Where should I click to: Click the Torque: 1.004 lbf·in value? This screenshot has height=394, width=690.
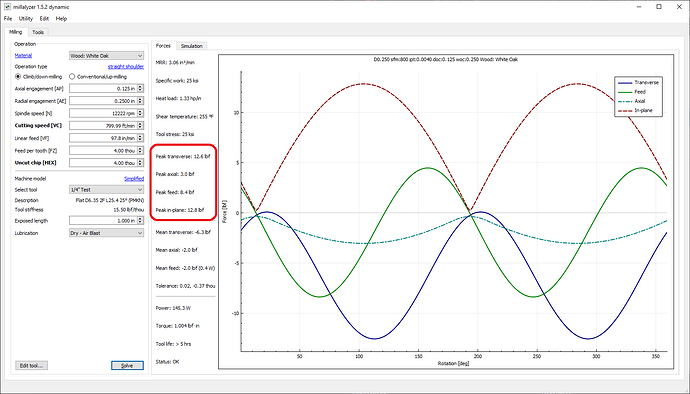pos(178,326)
